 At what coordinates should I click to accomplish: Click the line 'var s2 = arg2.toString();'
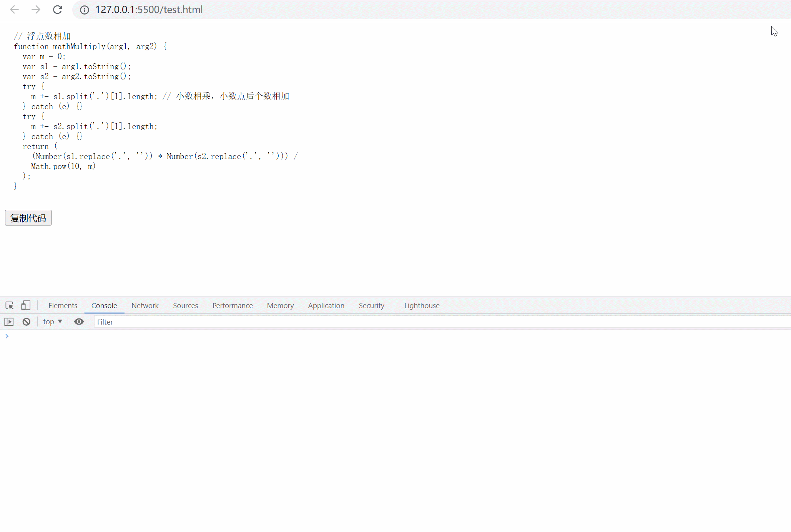[x=77, y=76]
